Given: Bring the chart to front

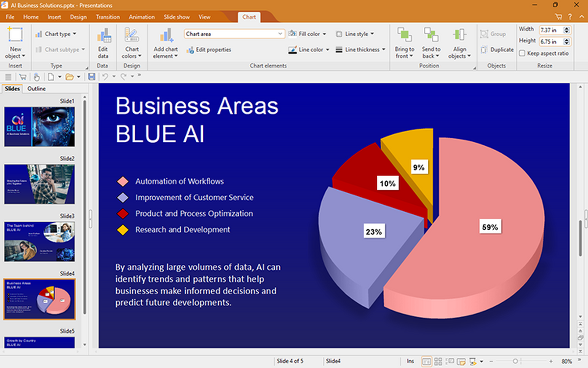Looking at the screenshot, I should [404, 43].
